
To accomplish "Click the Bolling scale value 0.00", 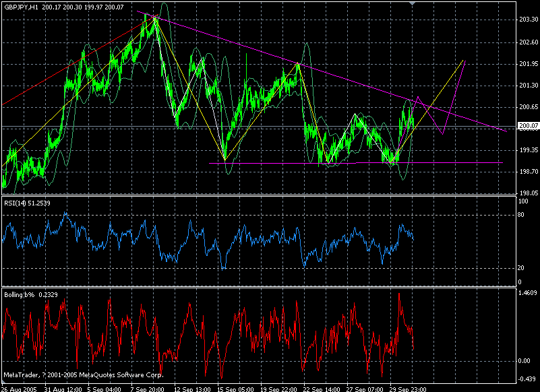I will 524,361.
